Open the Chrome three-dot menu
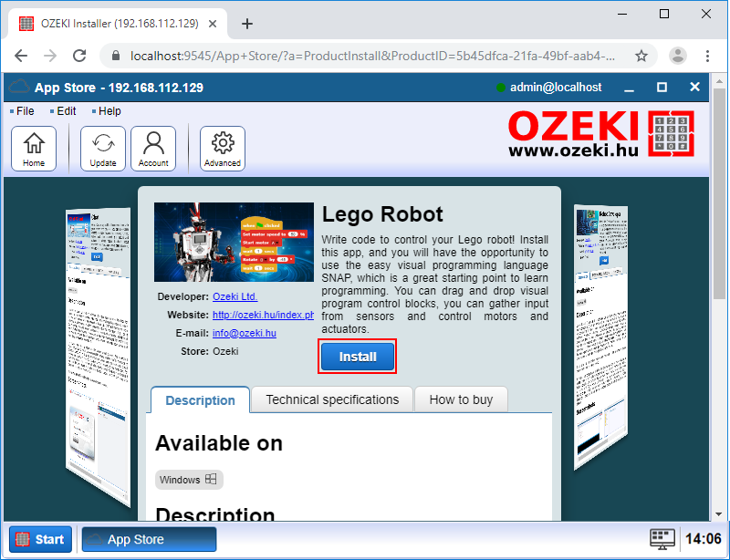Screen dimensions: 730x560 [x=708, y=56]
